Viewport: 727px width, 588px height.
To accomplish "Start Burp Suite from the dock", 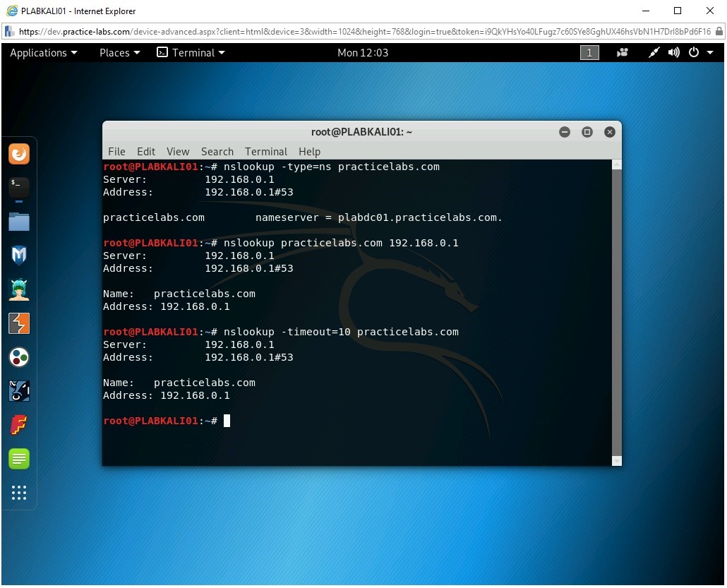I will [19, 323].
